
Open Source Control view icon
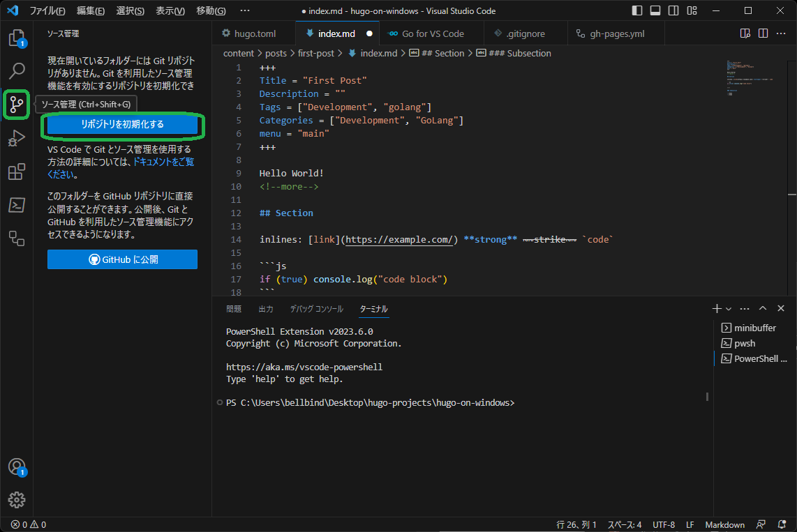pos(17,105)
